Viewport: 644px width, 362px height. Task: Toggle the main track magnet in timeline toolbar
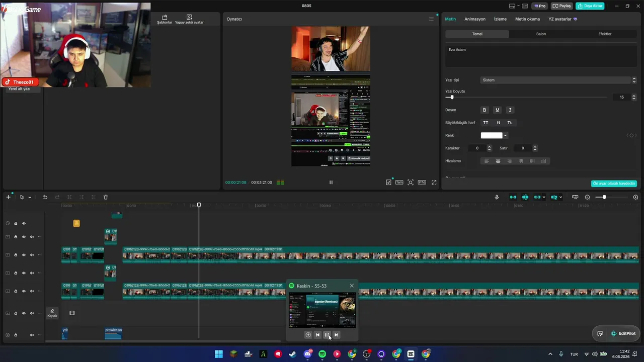513,197
